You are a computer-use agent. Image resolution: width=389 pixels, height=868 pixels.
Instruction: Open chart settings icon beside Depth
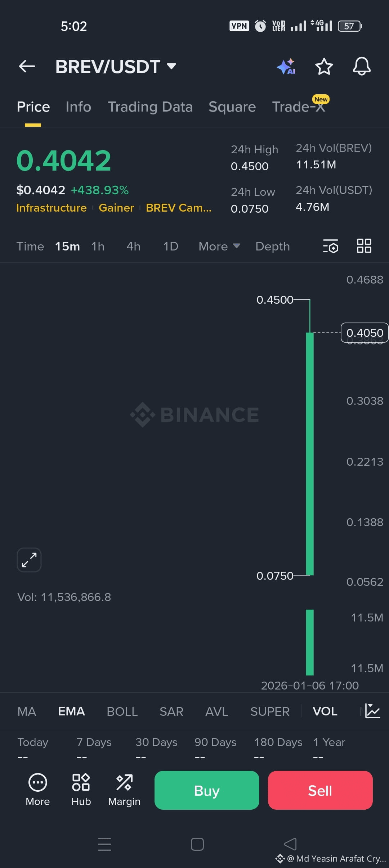pos(331,246)
